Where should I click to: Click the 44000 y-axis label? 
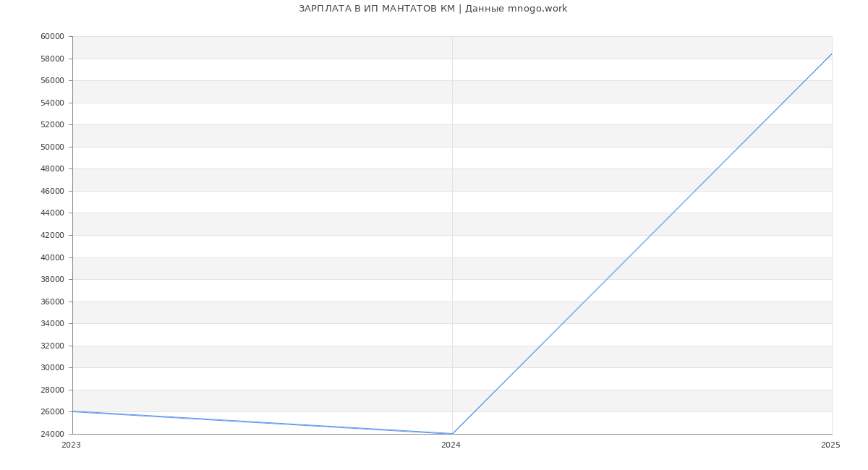(x=53, y=213)
